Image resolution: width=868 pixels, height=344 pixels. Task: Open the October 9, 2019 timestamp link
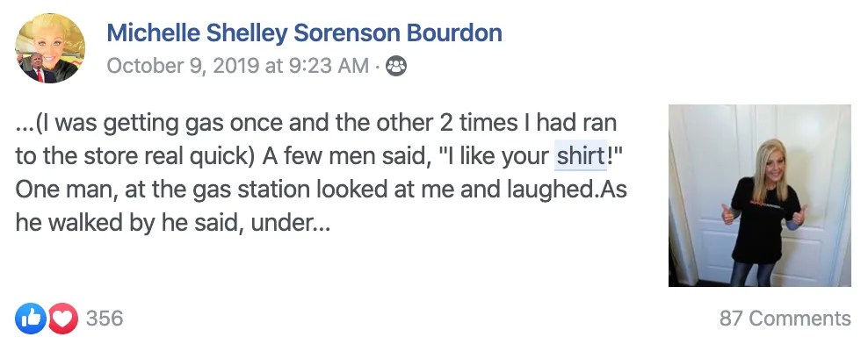pos(237,67)
